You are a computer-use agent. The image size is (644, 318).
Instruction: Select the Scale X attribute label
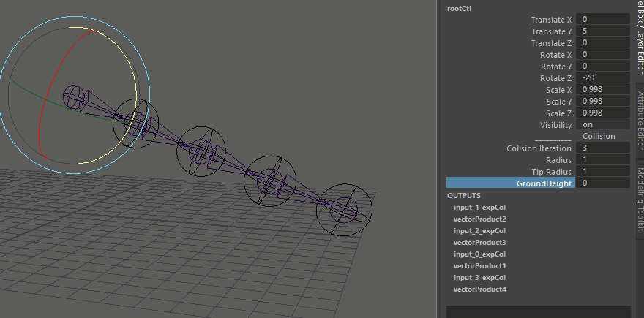tap(558, 90)
